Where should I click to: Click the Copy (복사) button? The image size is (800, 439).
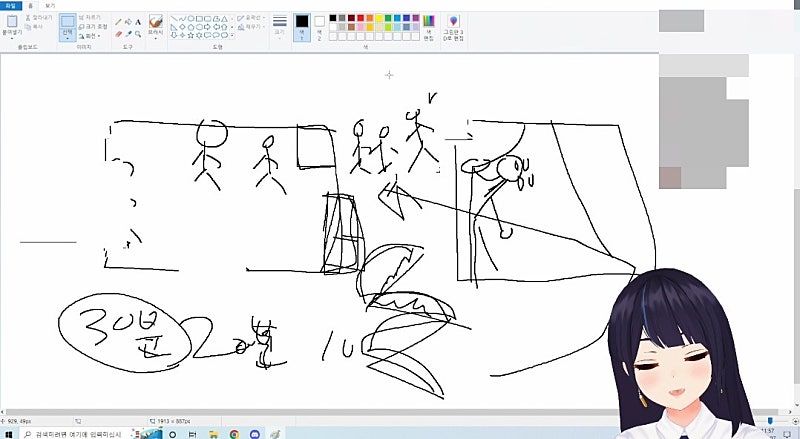coord(34,27)
